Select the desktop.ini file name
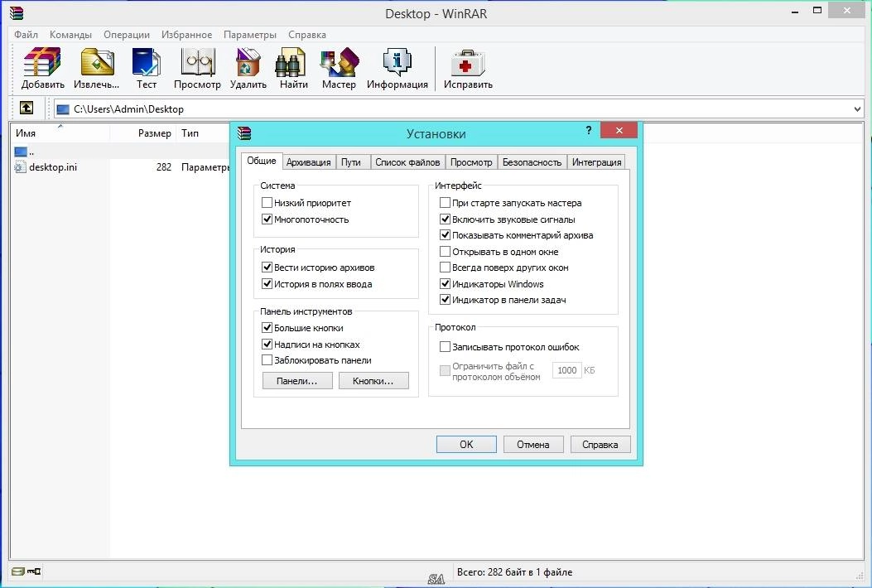Image resolution: width=872 pixels, height=588 pixels. click(53, 167)
